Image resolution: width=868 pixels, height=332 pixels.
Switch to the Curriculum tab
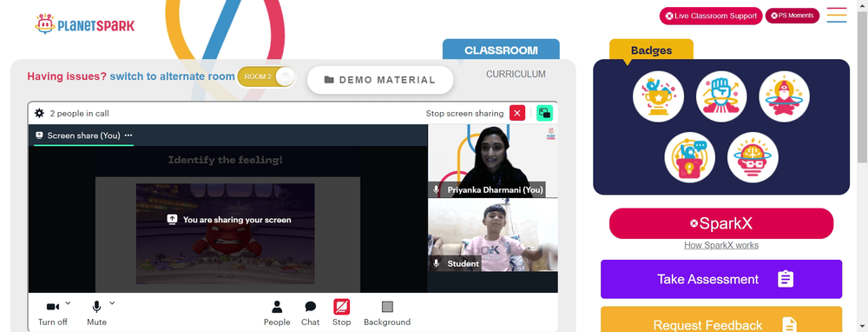(516, 74)
